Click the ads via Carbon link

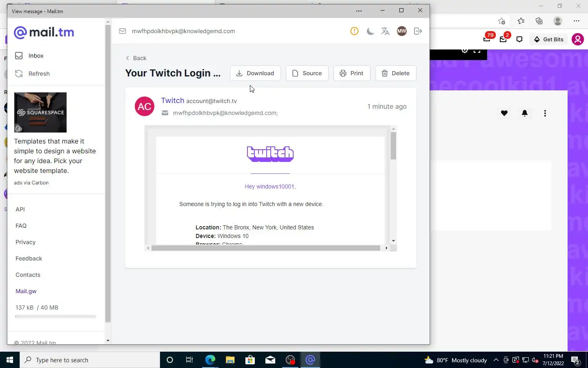click(x=31, y=183)
